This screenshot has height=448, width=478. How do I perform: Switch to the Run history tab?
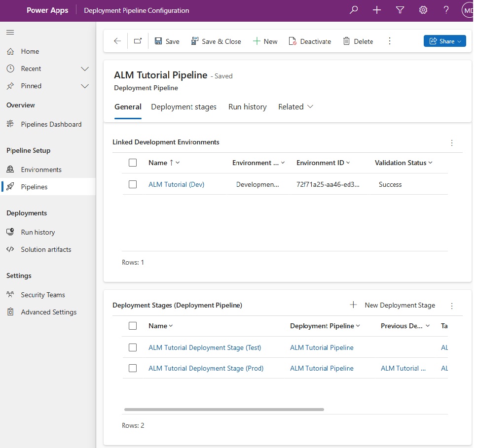tap(247, 106)
